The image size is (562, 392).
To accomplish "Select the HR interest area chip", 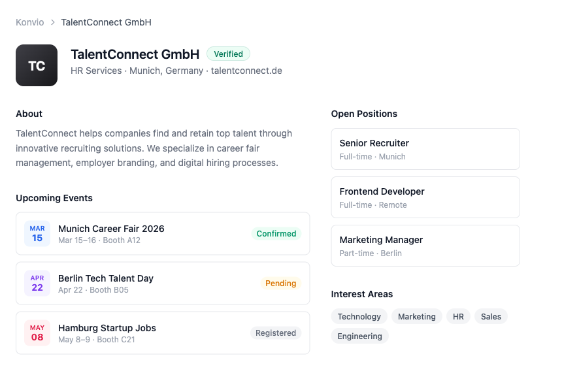I will tap(457, 316).
